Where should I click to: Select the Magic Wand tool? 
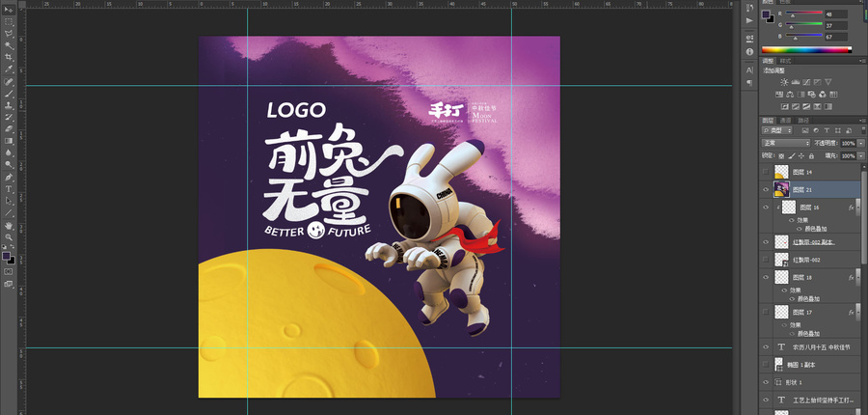pyautogui.click(x=9, y=45)
